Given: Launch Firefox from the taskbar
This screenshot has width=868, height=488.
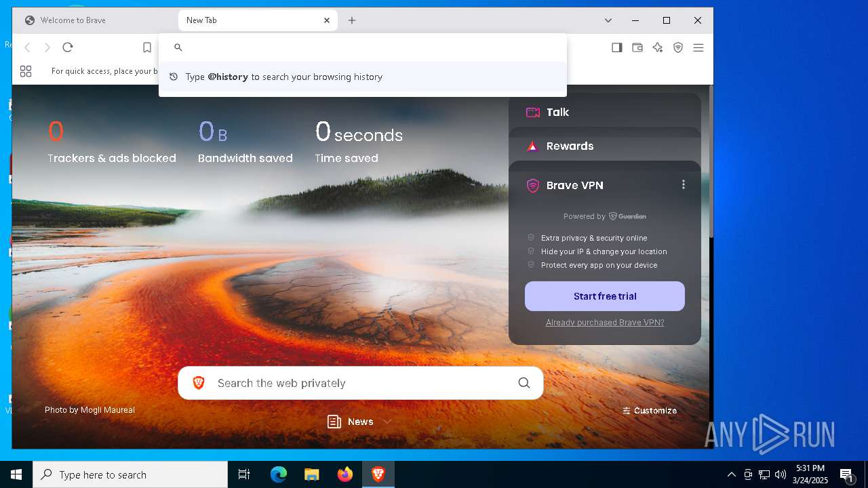Looking at the screenshot, I should click(345, 474).
